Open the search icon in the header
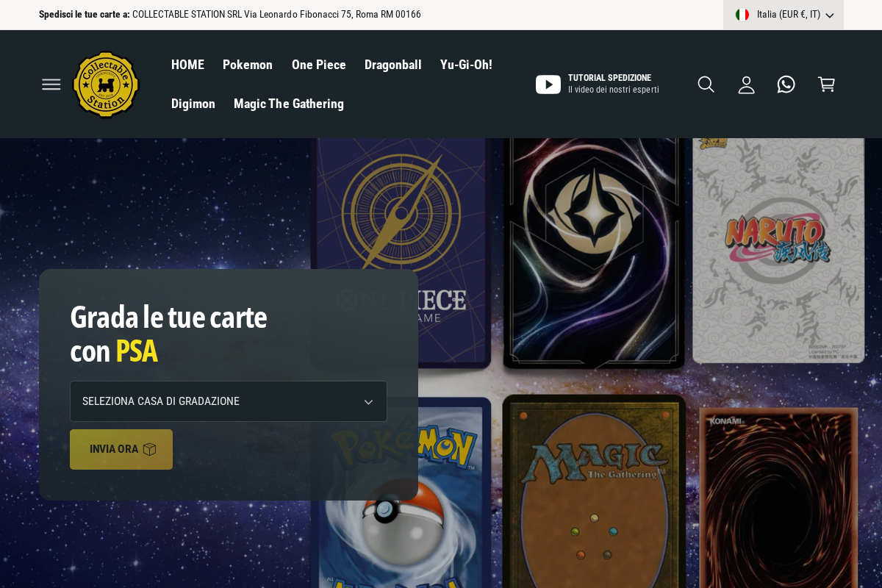 tap(706, 84)
